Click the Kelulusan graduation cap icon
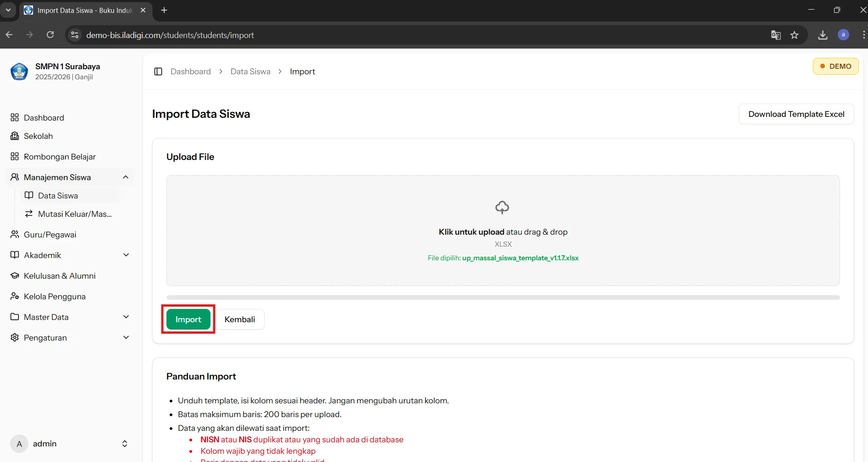The width and height of the screenshot is (868, 462). (15, 276)
